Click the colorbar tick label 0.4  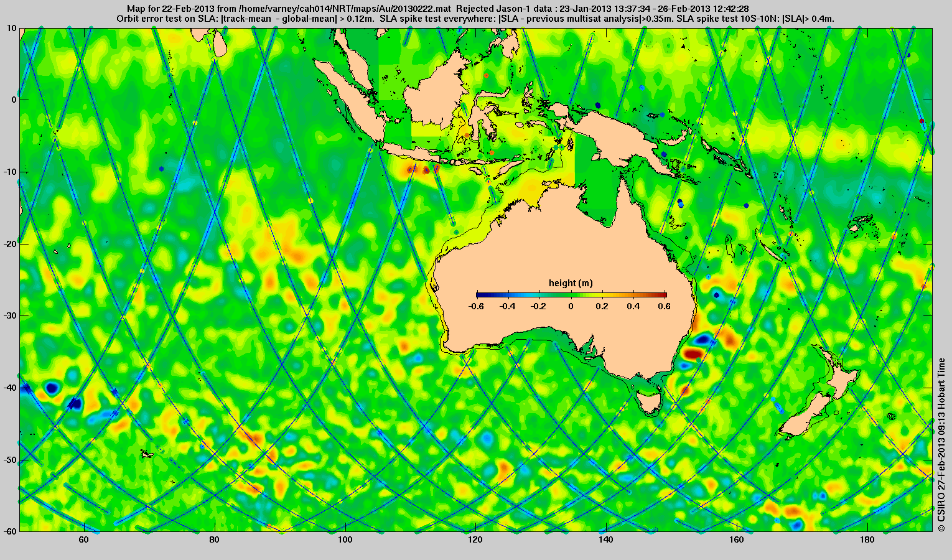point(635,306)
